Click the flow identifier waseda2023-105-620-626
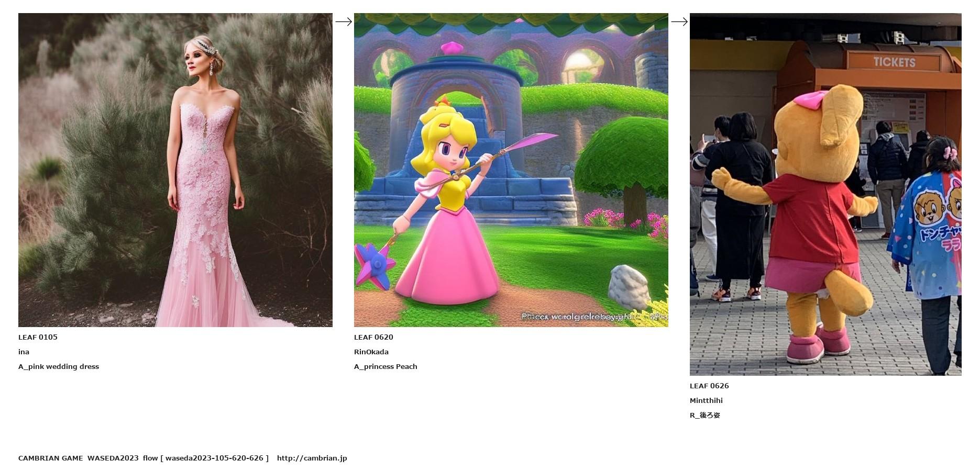This screenshot has height=471, width=980. point(215,458)
